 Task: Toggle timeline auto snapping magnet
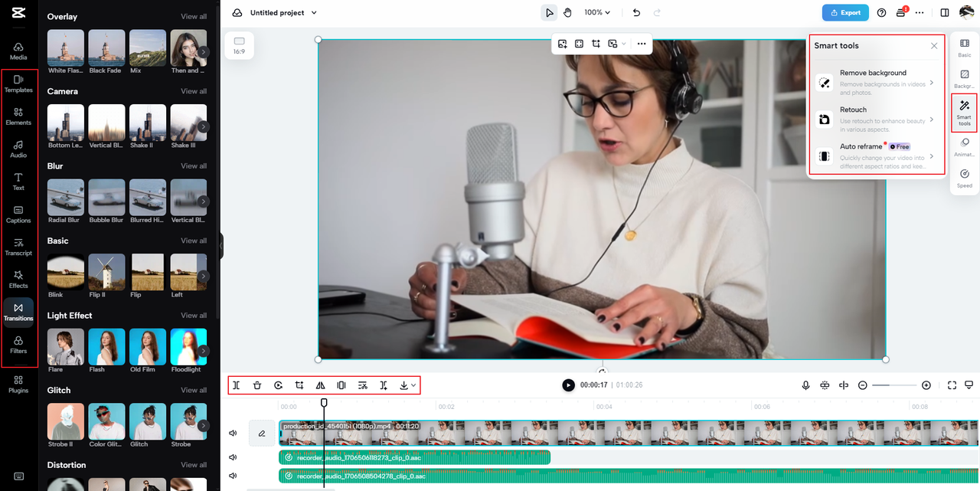tap(825, 385)
